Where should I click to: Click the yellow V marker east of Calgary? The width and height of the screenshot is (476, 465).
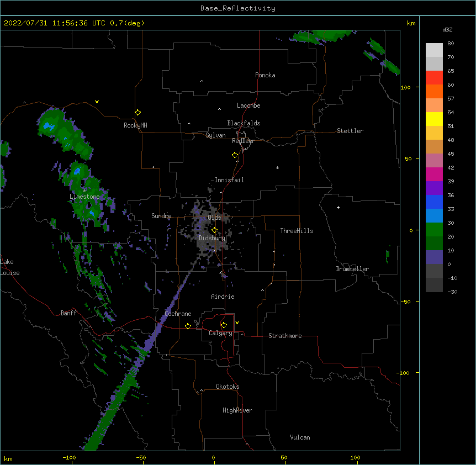pos(237,323)
